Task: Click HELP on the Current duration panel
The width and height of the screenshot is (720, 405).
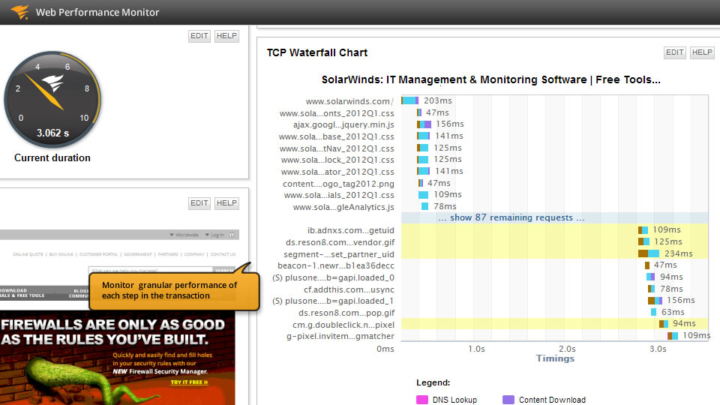Action: (x=226, y=36)
